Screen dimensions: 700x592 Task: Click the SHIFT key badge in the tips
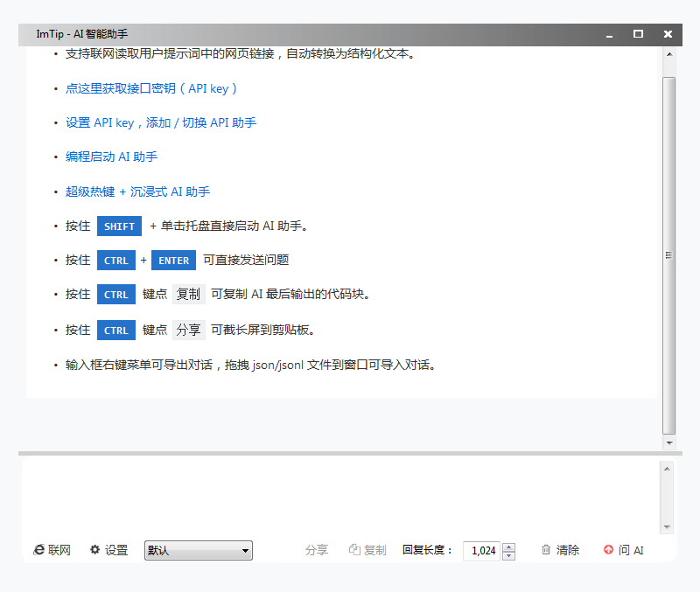[x=119, y=226]
